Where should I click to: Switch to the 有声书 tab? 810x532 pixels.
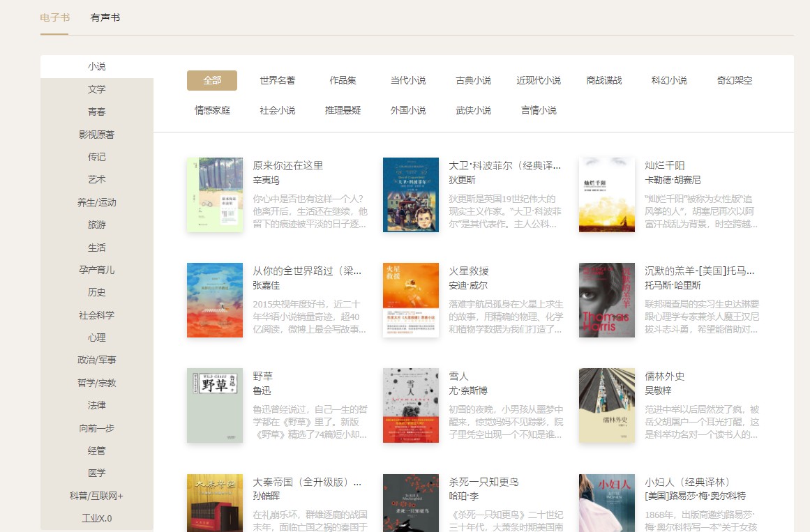click(105, 17)
